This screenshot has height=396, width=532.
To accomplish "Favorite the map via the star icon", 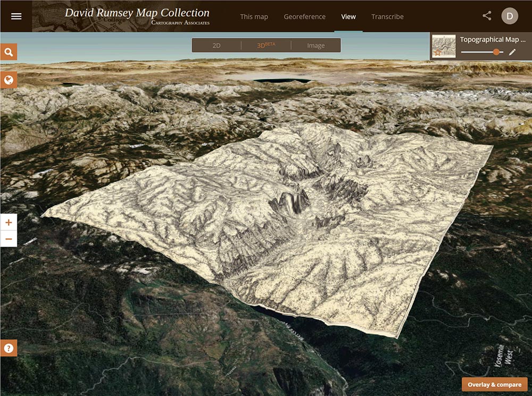I will [x=437, y=52].
